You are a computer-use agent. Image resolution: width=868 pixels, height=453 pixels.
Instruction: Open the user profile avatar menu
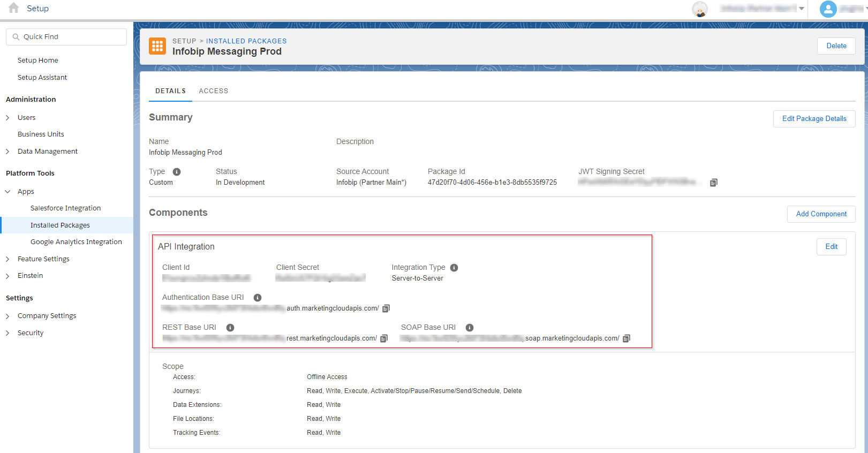828,9
